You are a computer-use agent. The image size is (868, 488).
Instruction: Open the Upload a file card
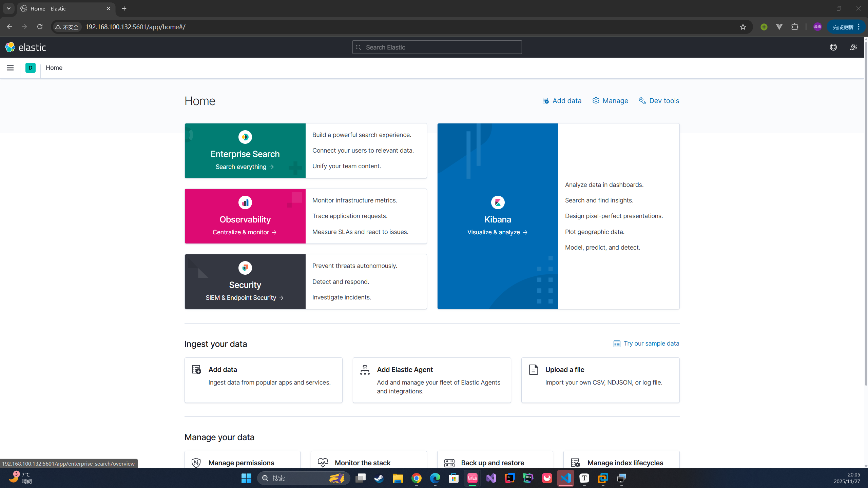[600, 380]
